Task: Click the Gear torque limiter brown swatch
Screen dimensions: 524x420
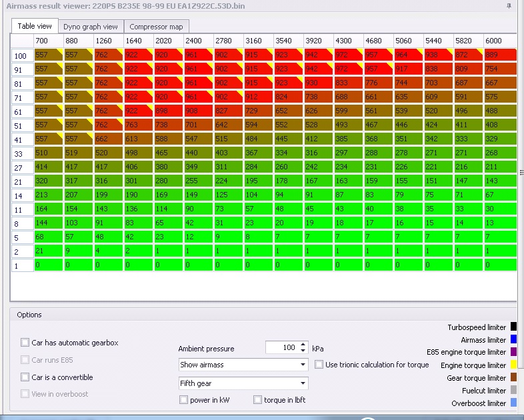Action: [x=513, y=377]
